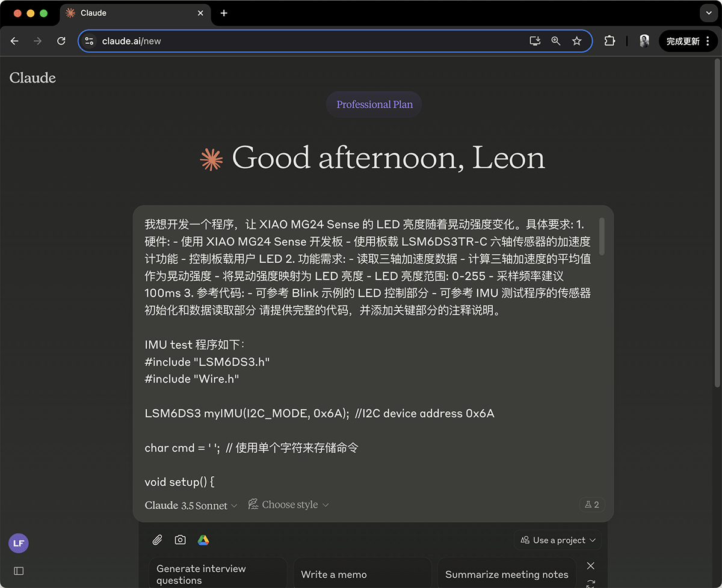Click the line 'void setup() {'
This screenshot has height=588, width=722.
180,482
